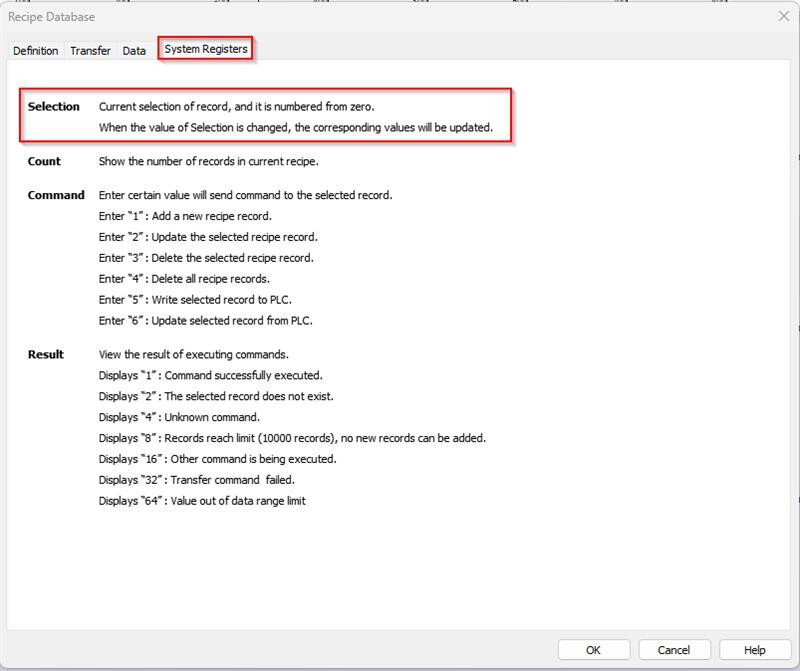Open Help for Recipe Database
This screenshot has width=800, height=671.
[754, 650]
